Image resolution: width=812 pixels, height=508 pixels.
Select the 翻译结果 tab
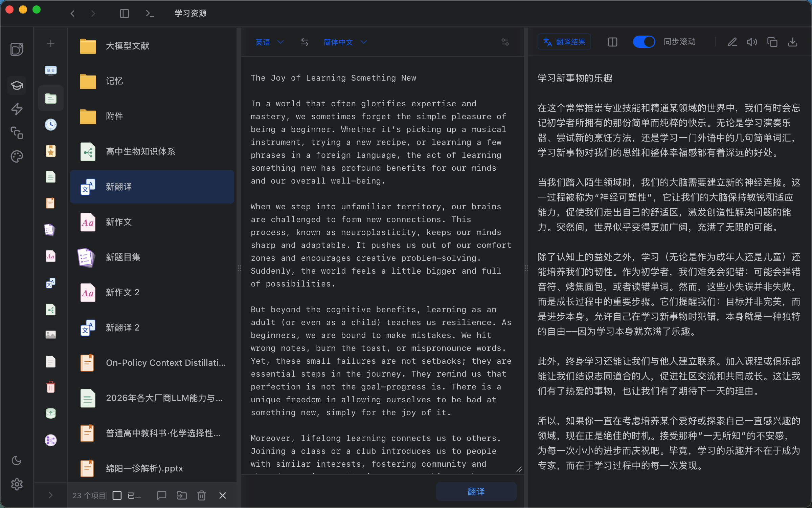pos(564,42)
